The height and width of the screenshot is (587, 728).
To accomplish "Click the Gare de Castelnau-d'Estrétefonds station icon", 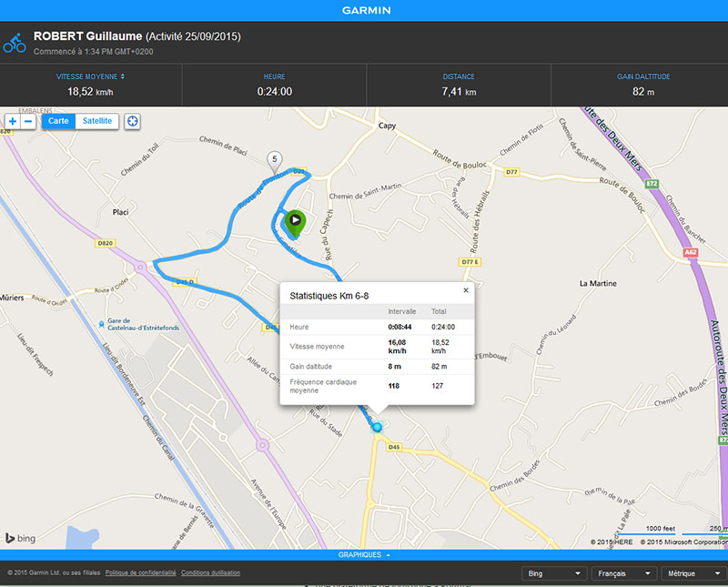I will click(101, 324).
